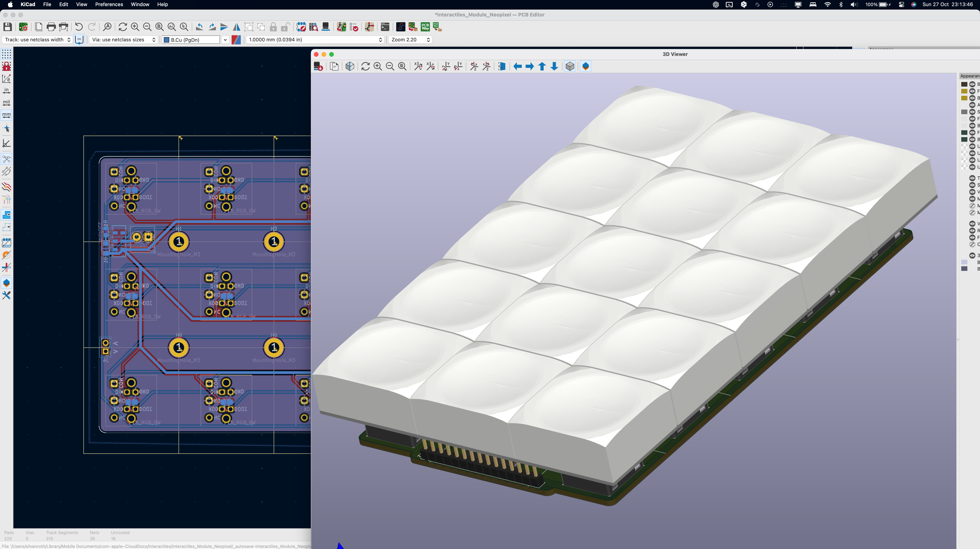The width and height of the screenshot is (980, 549).
Task: Click the Page Settings icon
Action: coord(38,27)
